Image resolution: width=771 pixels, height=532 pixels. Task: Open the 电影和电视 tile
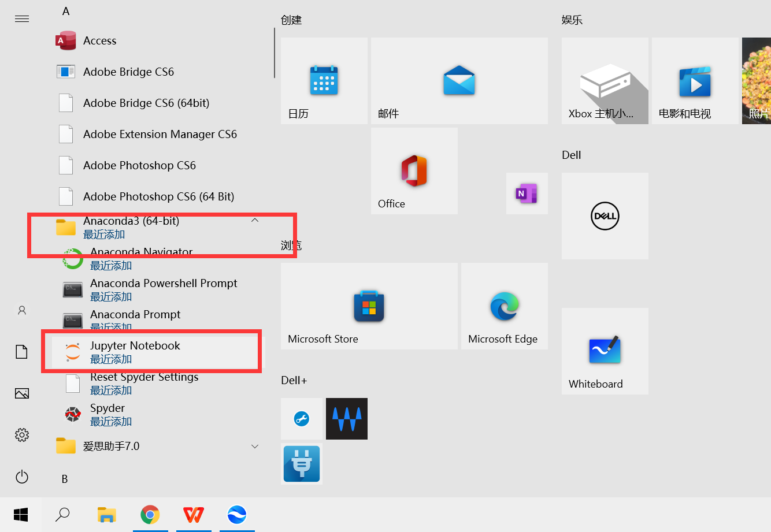pos(695,81)
